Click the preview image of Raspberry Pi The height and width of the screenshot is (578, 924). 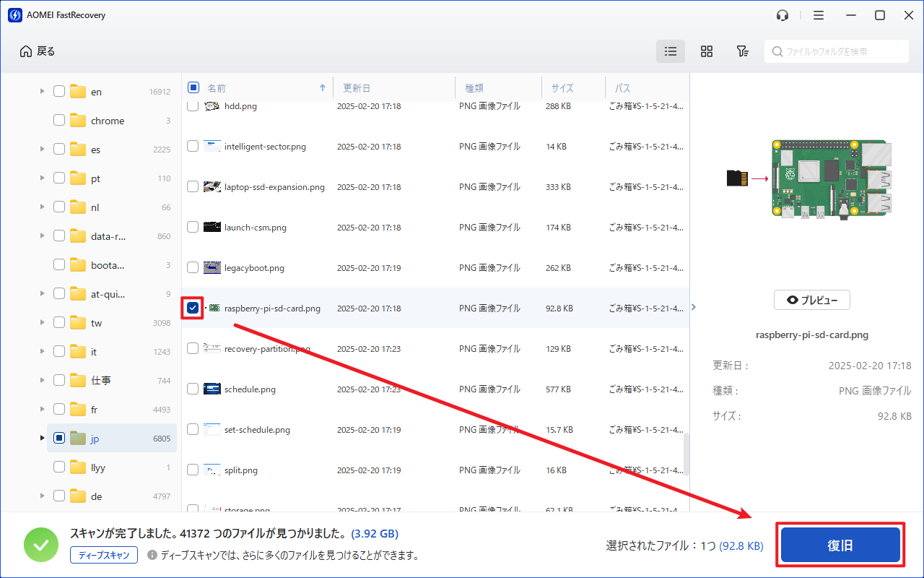[809, 178]
